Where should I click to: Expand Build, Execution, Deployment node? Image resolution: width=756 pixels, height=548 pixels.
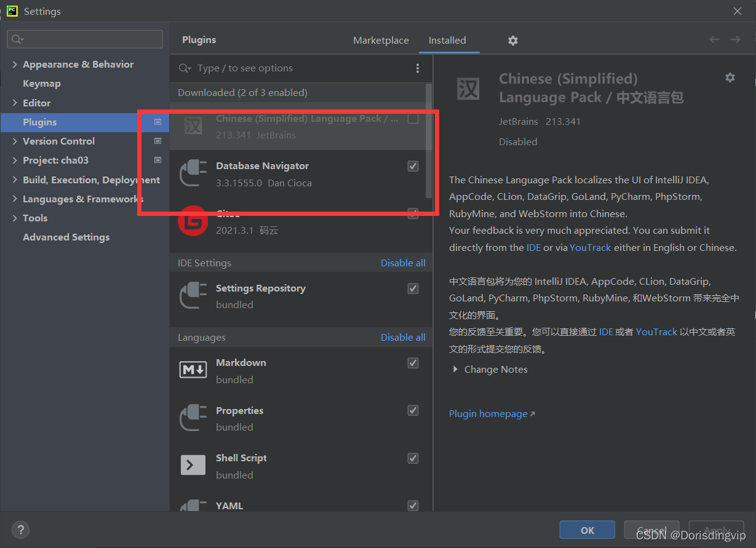[15, 180]
